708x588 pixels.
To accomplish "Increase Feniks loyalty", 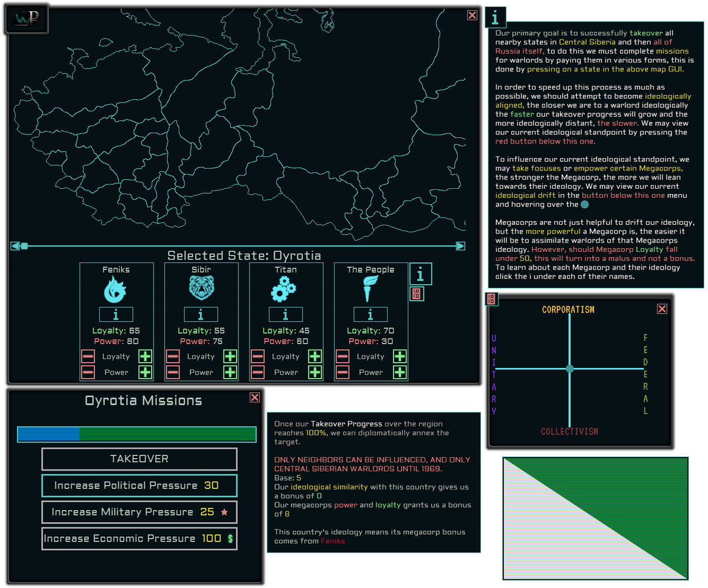I will (145, 356).
